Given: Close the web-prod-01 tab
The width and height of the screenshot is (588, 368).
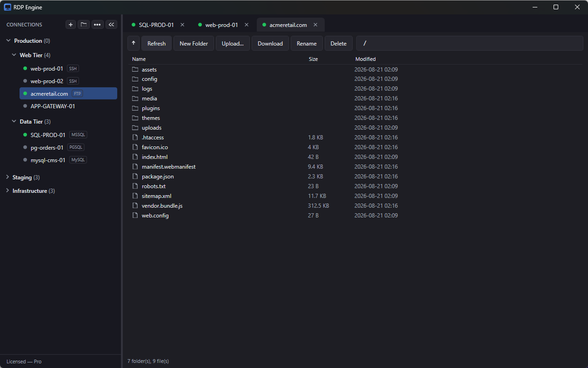Looking at the screenshot, I should point(247,25).
